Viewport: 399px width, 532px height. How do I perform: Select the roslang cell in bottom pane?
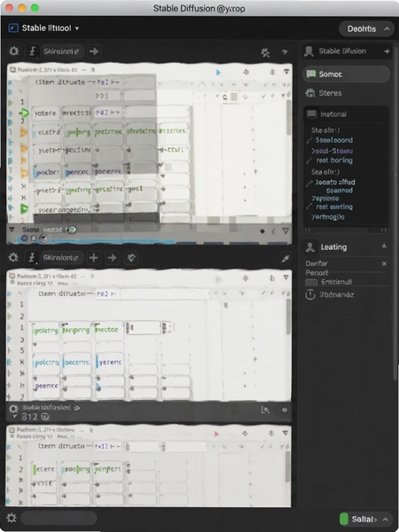76,469
